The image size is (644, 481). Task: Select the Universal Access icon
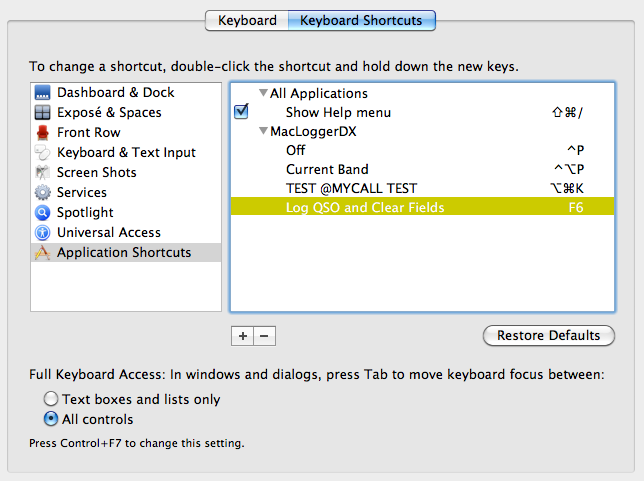click(x=42, y=233)
